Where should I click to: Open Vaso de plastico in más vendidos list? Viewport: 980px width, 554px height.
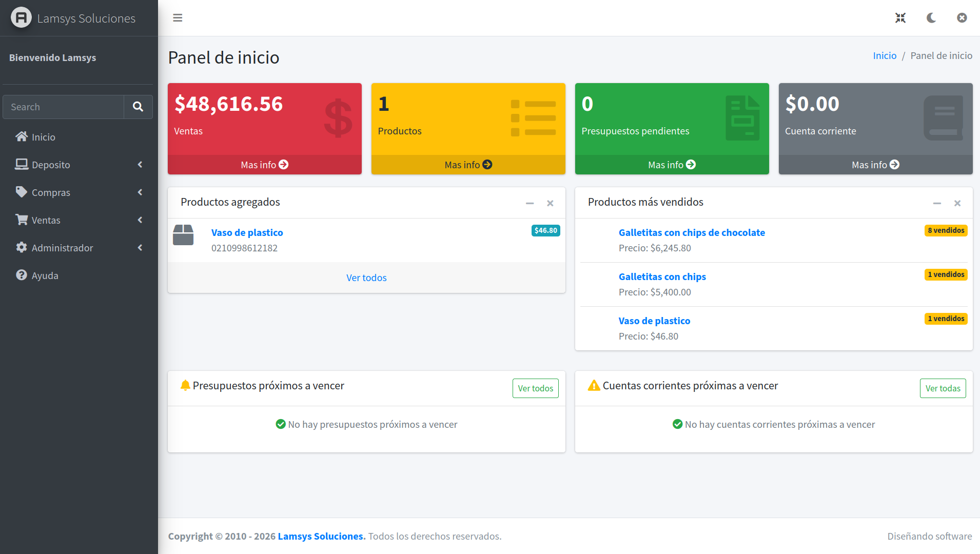(654, 321)
